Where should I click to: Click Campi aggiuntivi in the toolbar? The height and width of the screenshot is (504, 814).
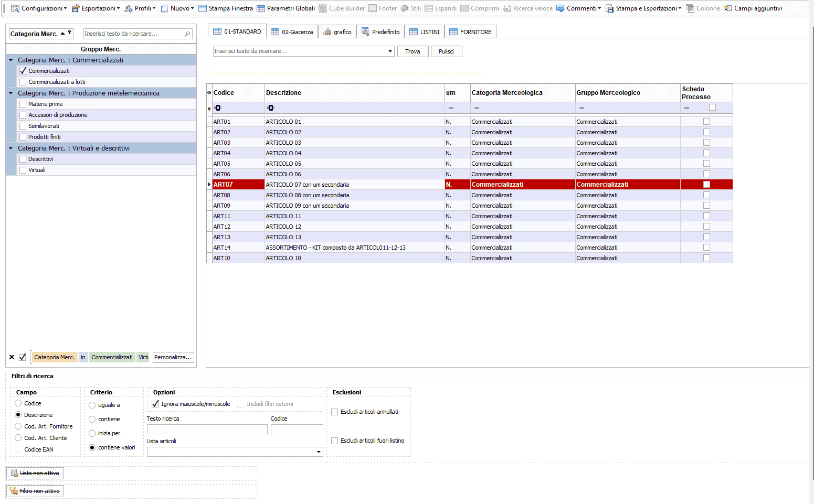[x=753, y=8]
